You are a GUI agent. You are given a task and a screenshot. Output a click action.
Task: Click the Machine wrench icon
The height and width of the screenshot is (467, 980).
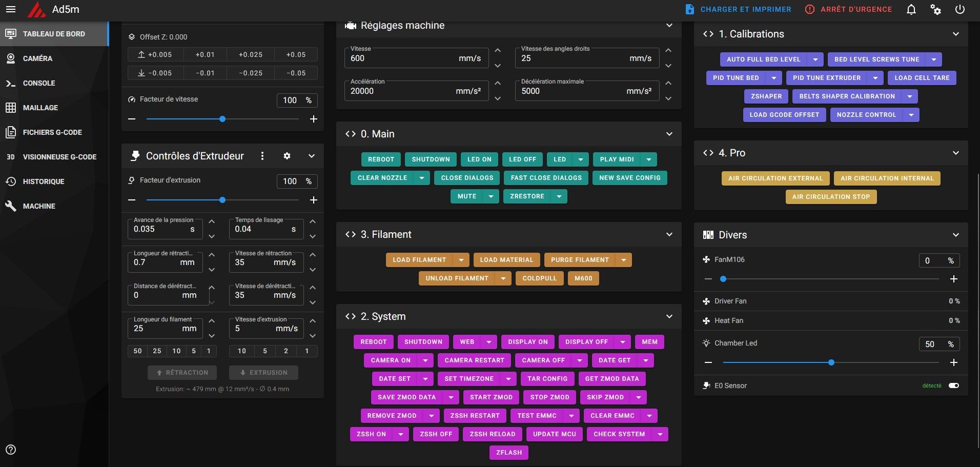click(11, 206)
